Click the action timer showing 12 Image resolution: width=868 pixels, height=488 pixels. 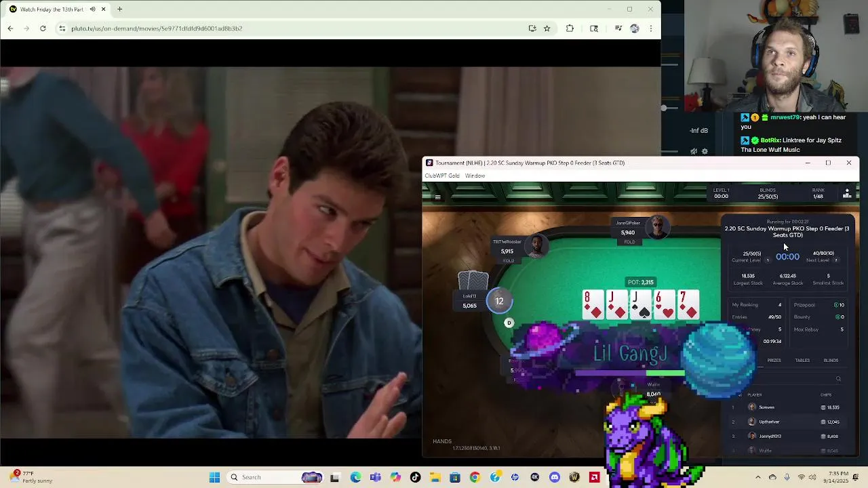(499, 302)
